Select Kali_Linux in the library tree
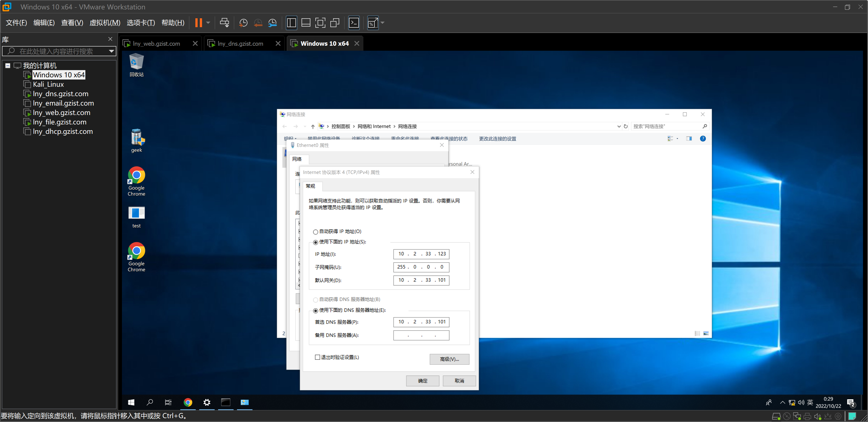 tap(48, 85)
